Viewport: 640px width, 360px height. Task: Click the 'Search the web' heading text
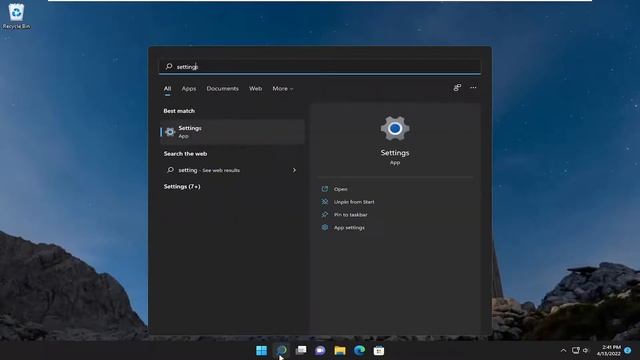[185, 154]
